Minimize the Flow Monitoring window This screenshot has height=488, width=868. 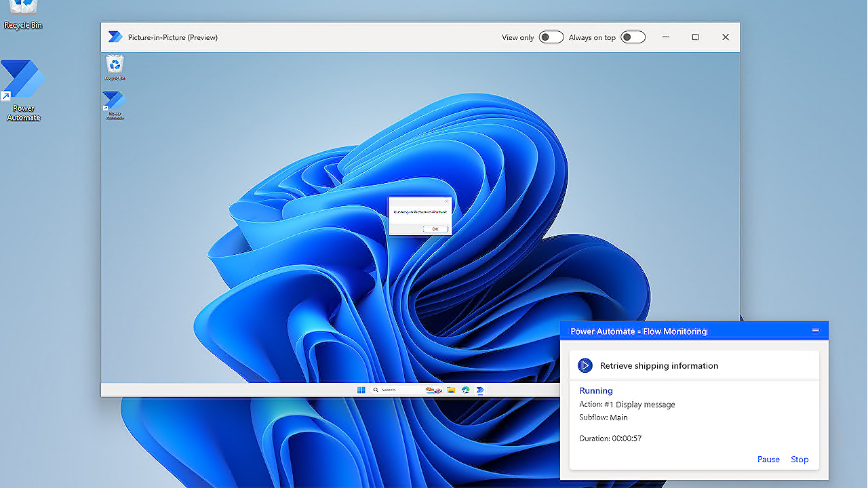click(x=815, y=331)
